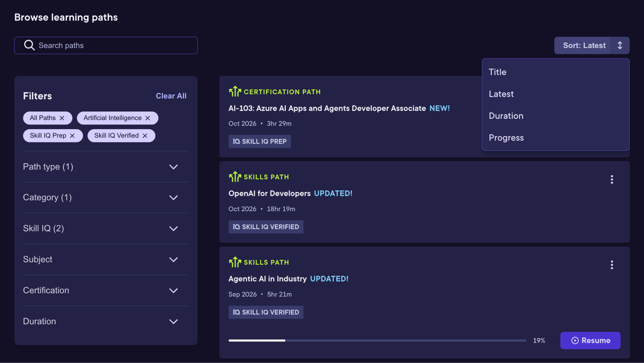Screen dimensions: 644x363
Task: Click the Sep 2026 5hr 21m text
Action: tap(260, 294)
